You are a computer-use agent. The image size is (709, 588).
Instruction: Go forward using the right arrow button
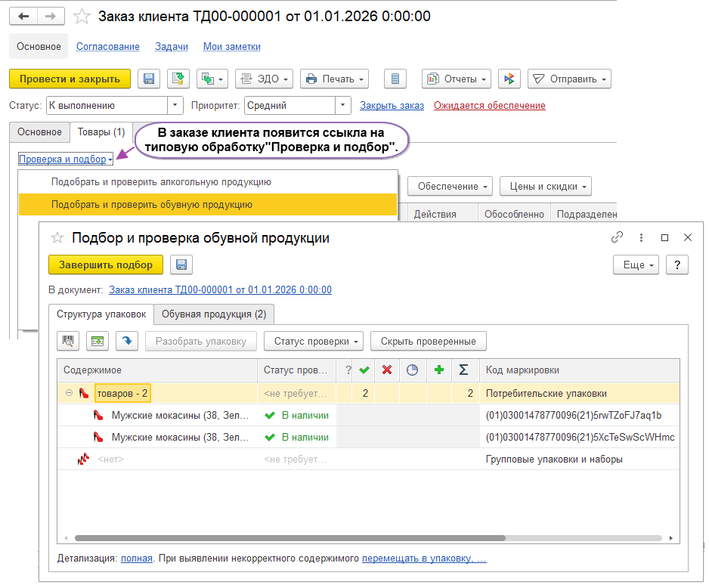pyautogui.click(x=51, y=17)
